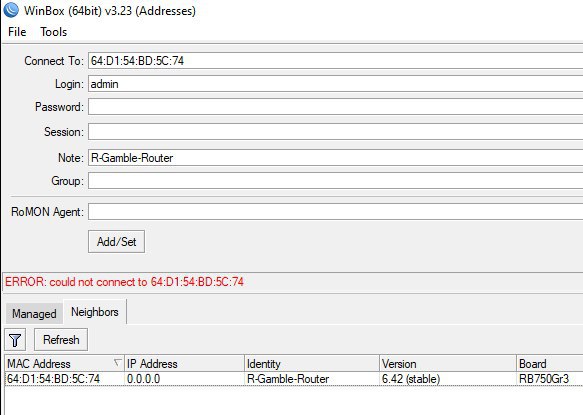This screenshot has width=583, height=415.
Task: Click the red ERROR could not connect message
Action: pos(125,282)
